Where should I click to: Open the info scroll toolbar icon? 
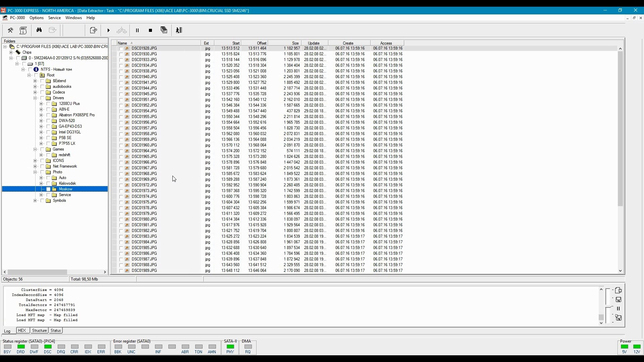23,31
